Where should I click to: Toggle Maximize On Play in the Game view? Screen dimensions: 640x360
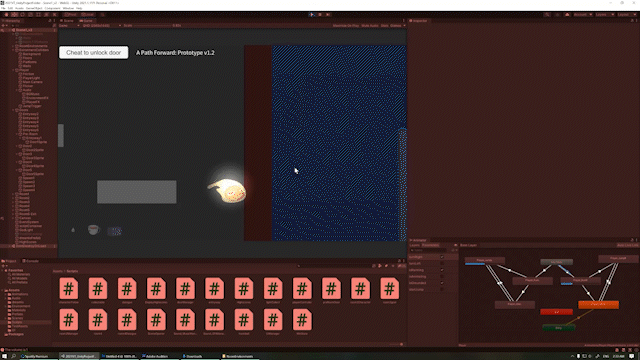point(345,25)
